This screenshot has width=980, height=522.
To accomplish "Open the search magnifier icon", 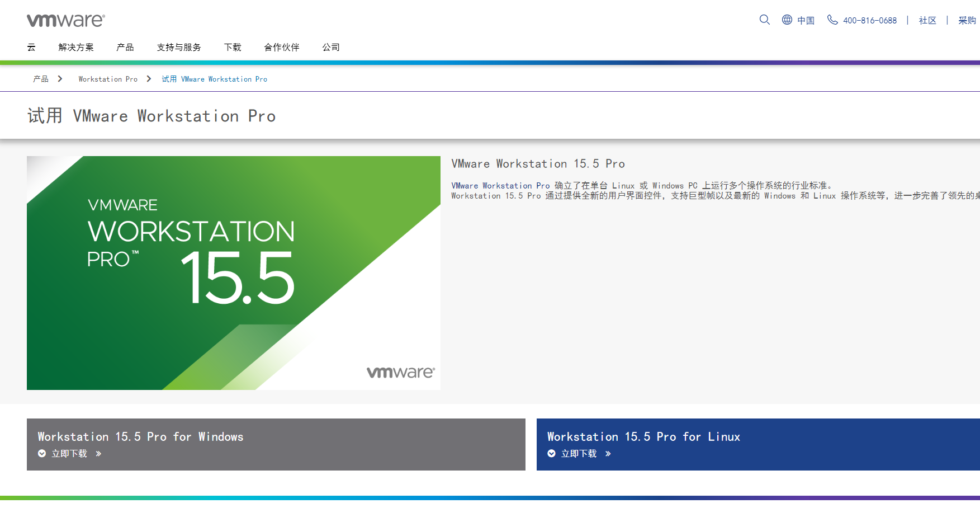I will tap(765, 20).
